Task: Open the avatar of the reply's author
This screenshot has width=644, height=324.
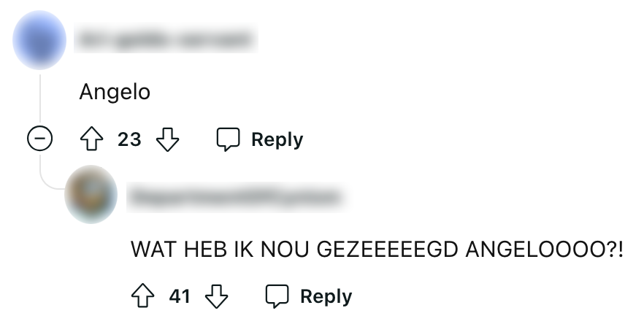Action: [91, 194]
